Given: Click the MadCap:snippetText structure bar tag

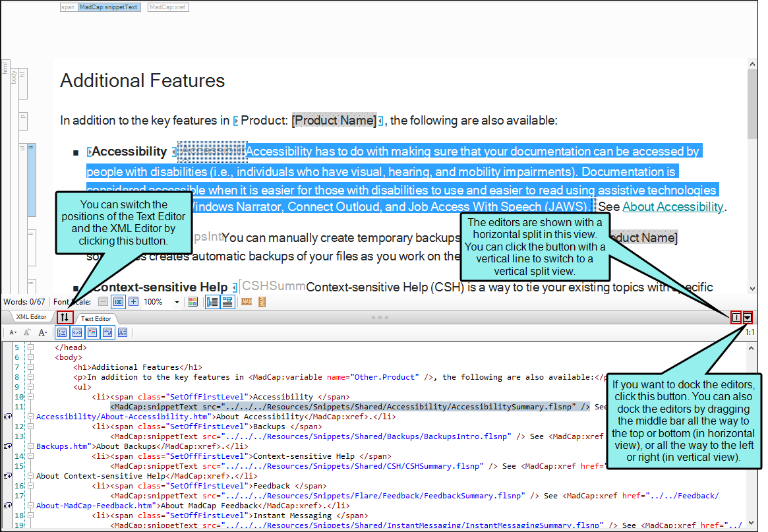Looking at the screenshot, I should tap(109, 7).
